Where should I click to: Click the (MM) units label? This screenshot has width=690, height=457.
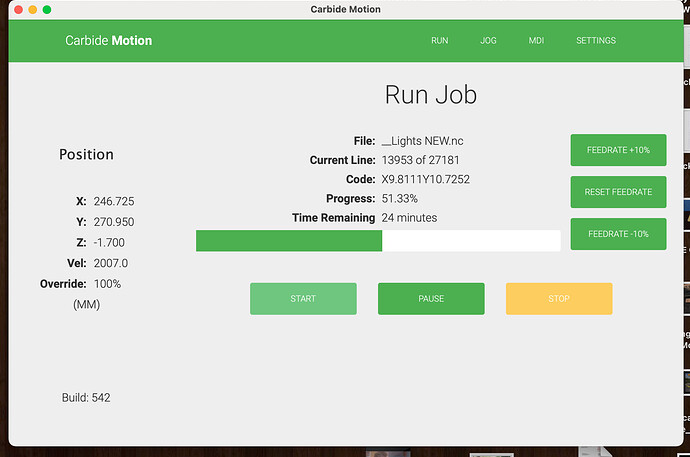(x=87, y=304)
